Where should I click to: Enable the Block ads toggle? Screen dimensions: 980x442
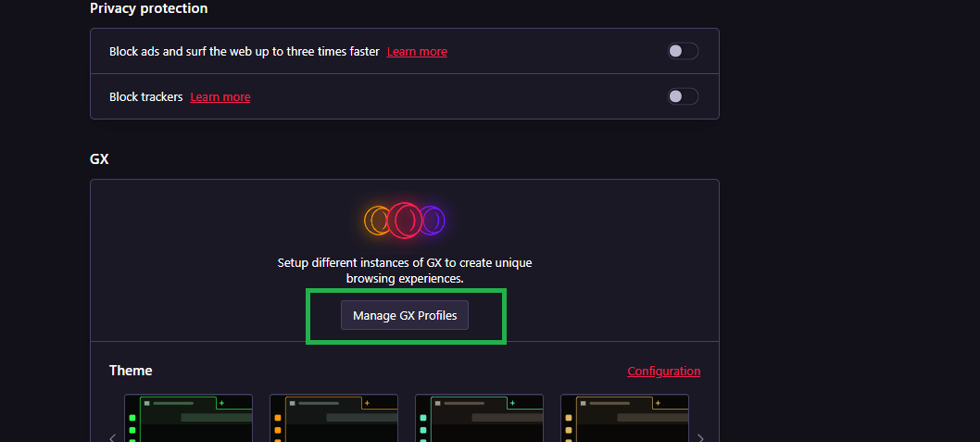click(683, 51)
